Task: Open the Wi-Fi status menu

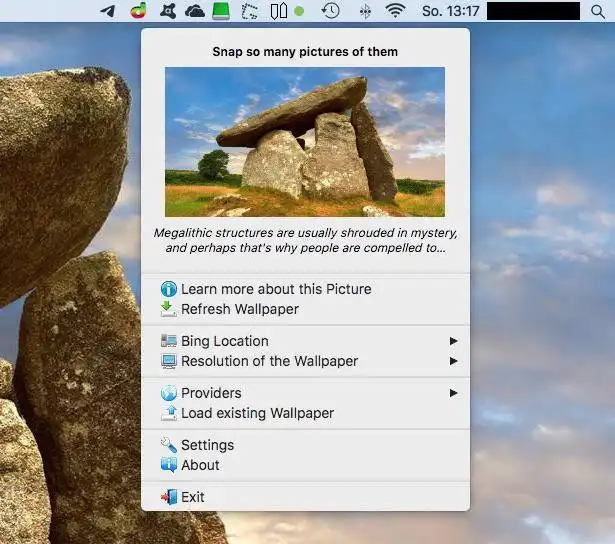Action: [x=396, y=11]
